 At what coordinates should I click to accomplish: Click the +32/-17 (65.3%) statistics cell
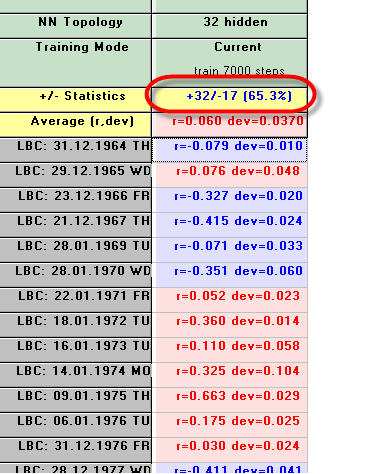coord(230,100)
